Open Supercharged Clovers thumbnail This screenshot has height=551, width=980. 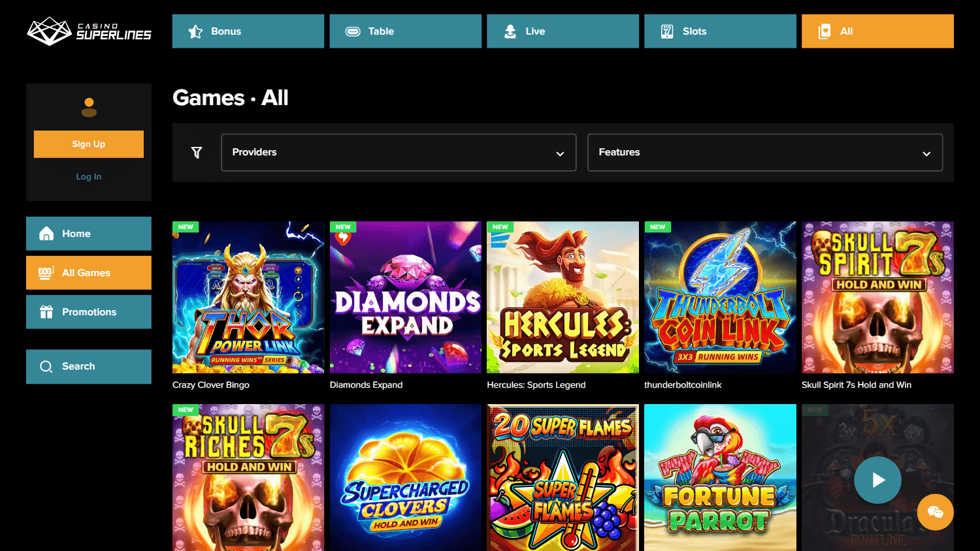tap(406, 478)
